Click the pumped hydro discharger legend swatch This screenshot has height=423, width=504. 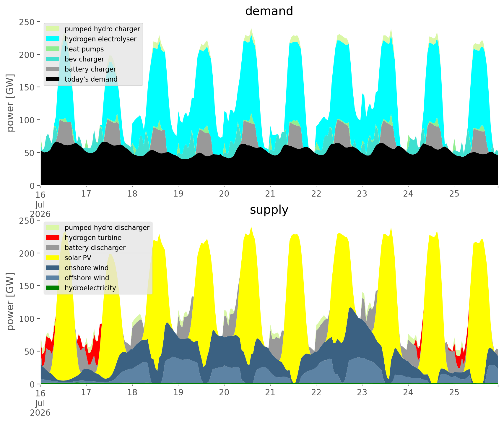coord(53,228)
